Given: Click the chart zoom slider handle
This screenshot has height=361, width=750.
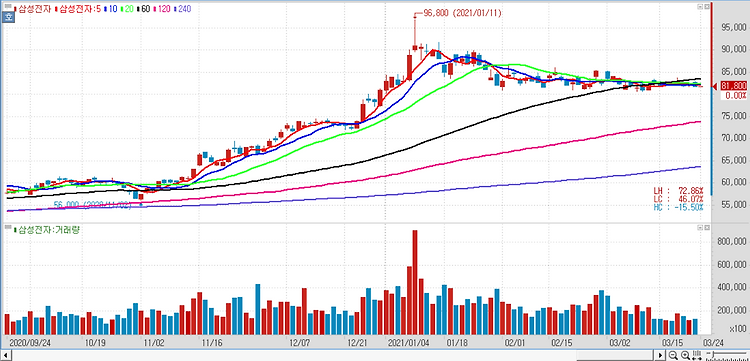Looking at the screenshot, I should coord(712,354).
